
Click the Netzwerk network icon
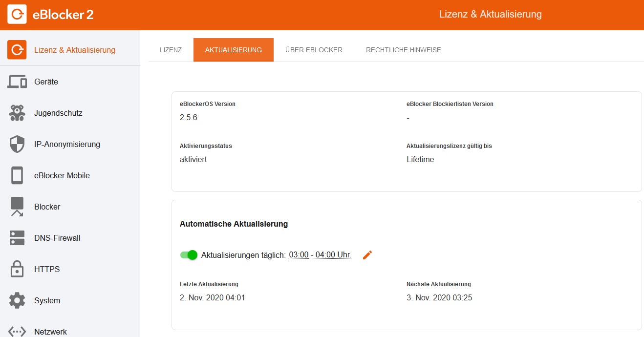click(17, 332)
